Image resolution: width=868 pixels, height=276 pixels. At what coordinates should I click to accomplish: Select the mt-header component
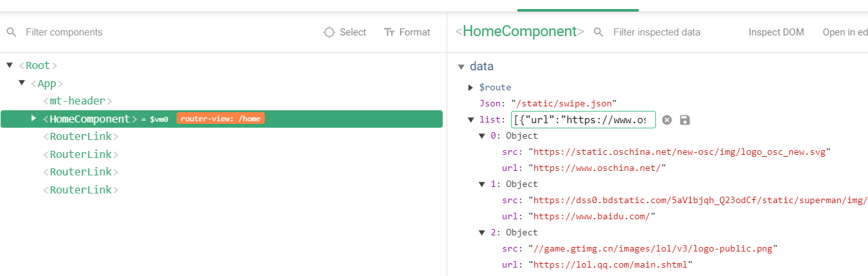[x=77, y=101]
